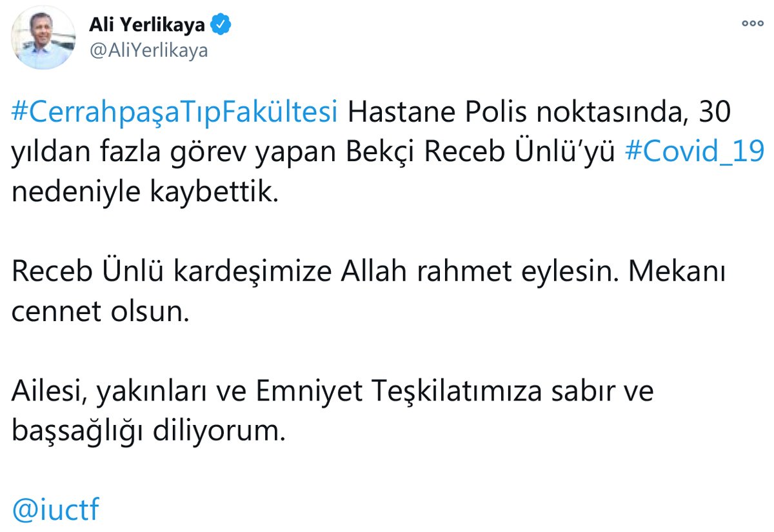Image resolution: width=774 pixels, height=532 pixels.
Task: Open the #CerrahpaşaTıpFakültesi hashtag
Action: pos(175,113)
